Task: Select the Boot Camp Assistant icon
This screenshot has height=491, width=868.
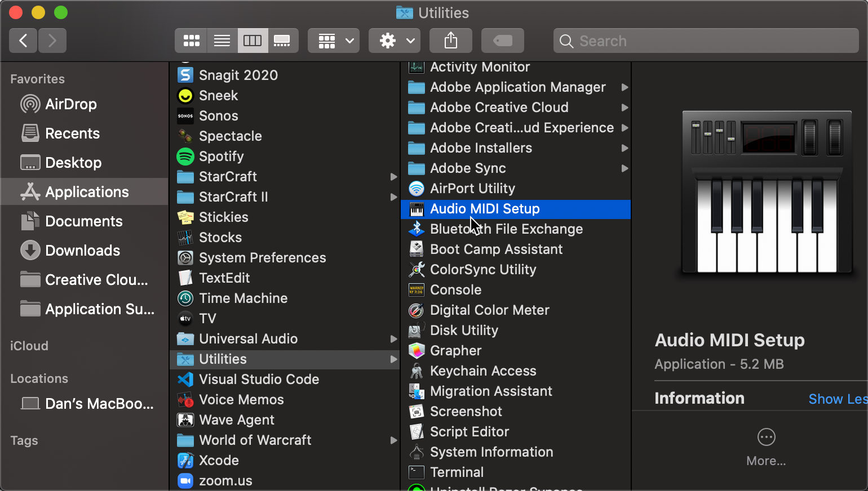Action: click(417, 249)
